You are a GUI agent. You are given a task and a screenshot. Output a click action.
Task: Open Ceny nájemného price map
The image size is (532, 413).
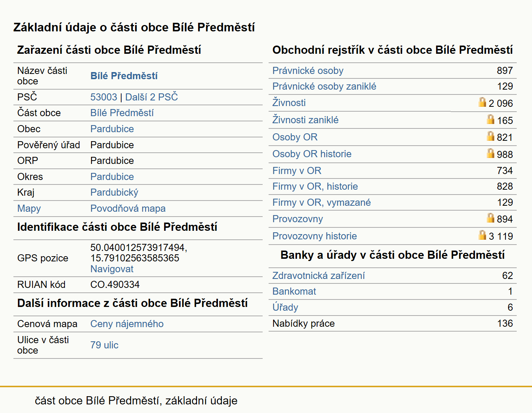pos(127,324)
